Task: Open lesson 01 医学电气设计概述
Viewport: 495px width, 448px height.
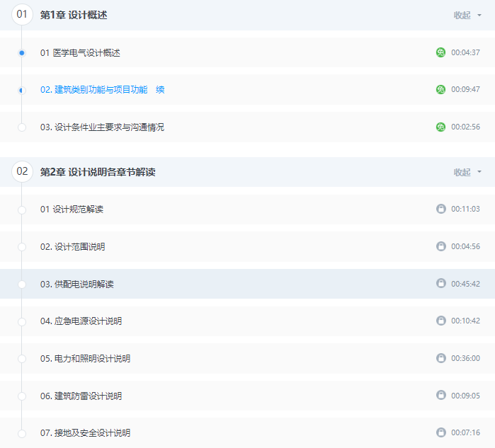Action: pos(80,52)
